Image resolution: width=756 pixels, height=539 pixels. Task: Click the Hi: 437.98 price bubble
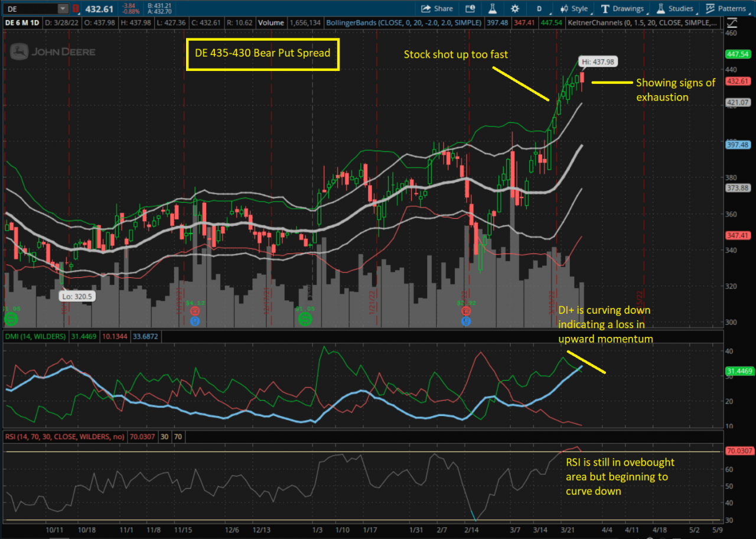pos(599,61)
